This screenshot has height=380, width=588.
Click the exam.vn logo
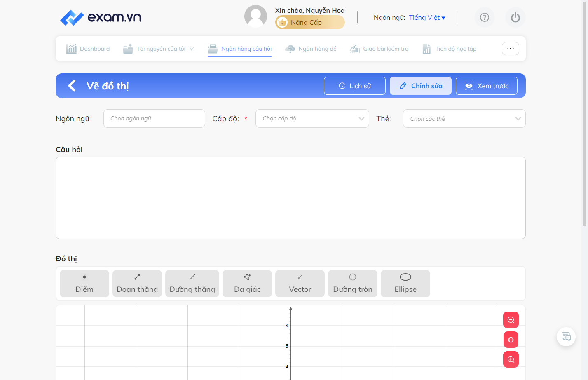point(101,17)
